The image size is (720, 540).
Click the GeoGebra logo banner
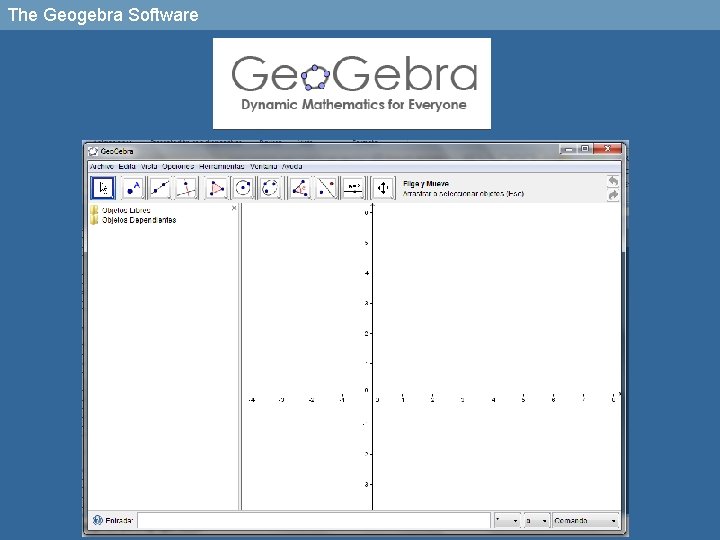point(352,84)
